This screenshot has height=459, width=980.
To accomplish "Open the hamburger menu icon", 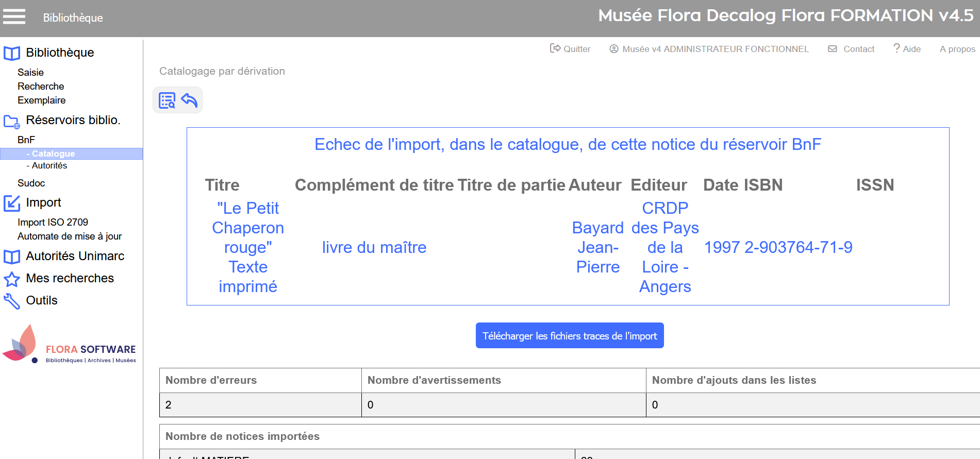I will [x=14, y=17].
